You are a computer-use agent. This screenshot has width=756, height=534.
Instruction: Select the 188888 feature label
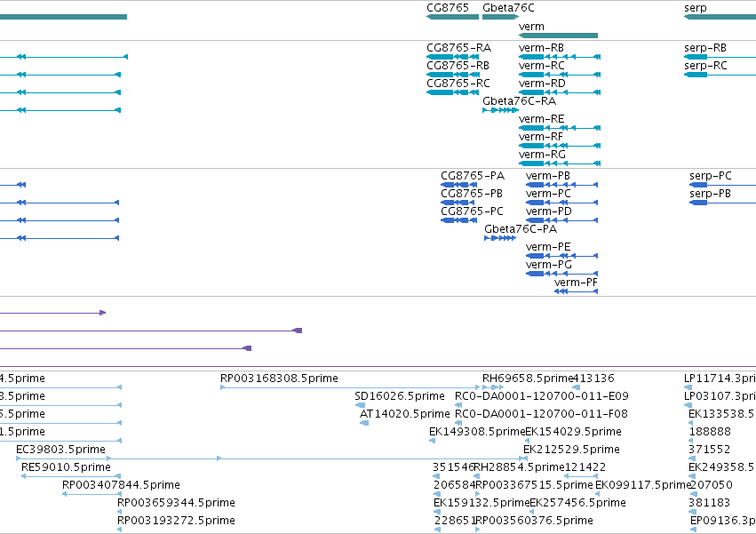tap(710, 432)
